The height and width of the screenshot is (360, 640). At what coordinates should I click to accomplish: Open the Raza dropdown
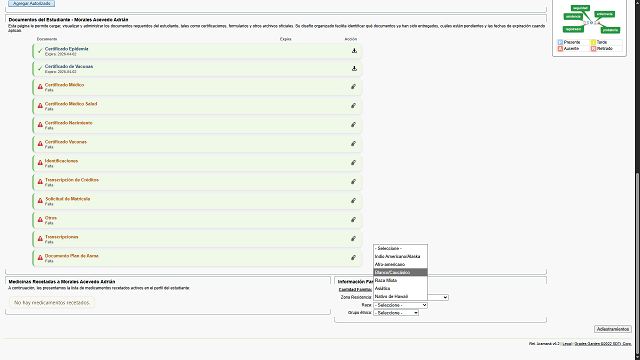click(400, 305)
